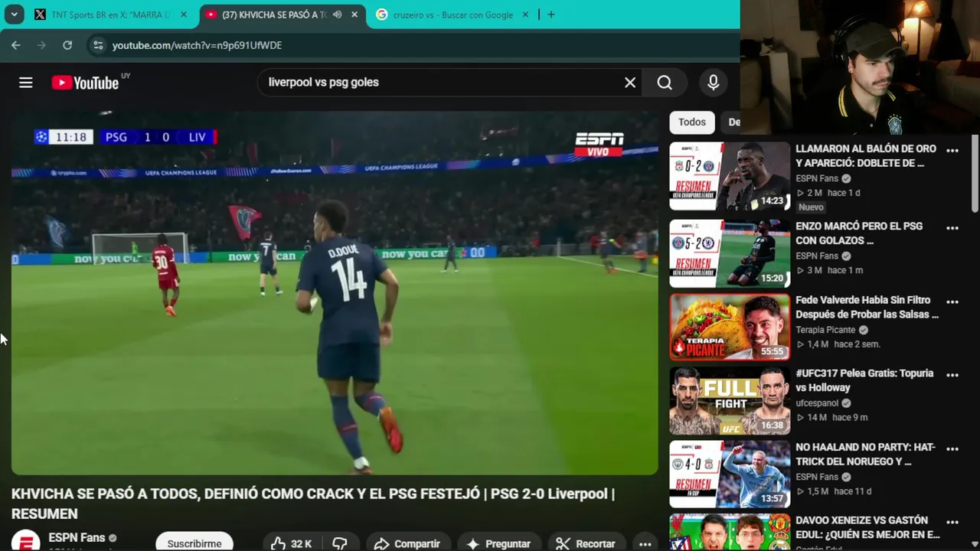
Task: Open ENZO MARCÓ PERO EL PSG title
Action: [x=859, y=233]
